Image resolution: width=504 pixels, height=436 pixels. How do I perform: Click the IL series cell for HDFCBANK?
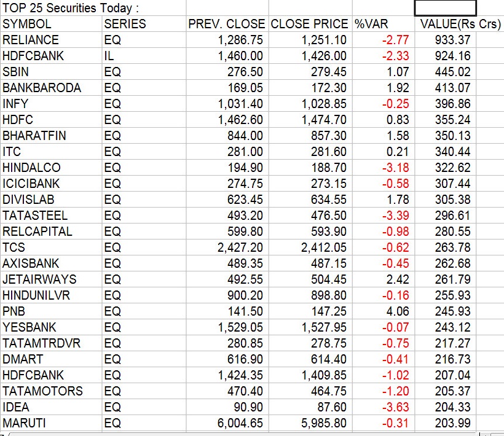109,56
